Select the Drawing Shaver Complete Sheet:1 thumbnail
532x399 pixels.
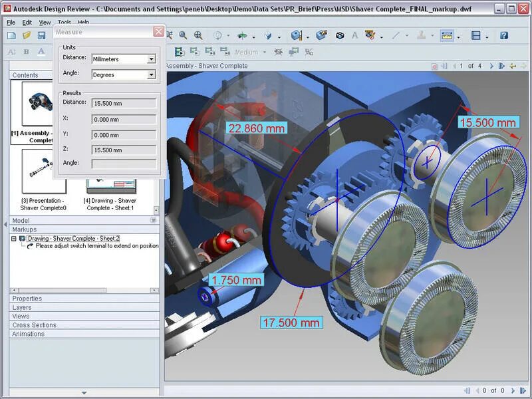111,186
